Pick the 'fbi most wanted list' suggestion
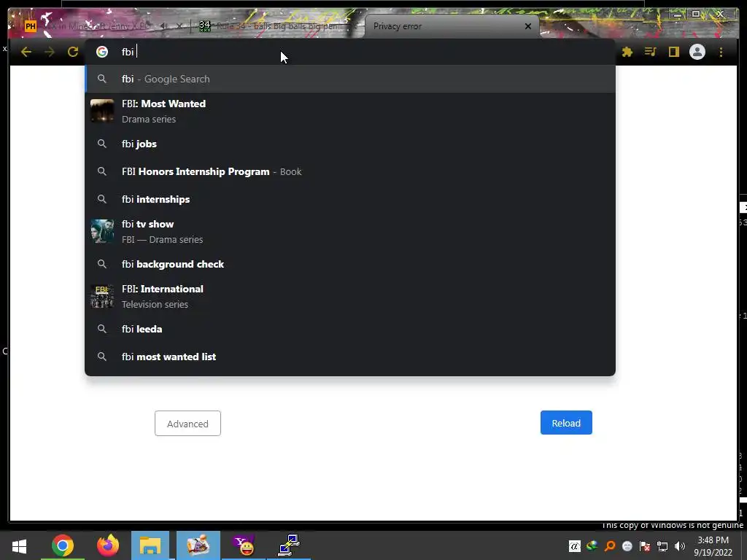 pyautogui.click(x=350, y=357)
